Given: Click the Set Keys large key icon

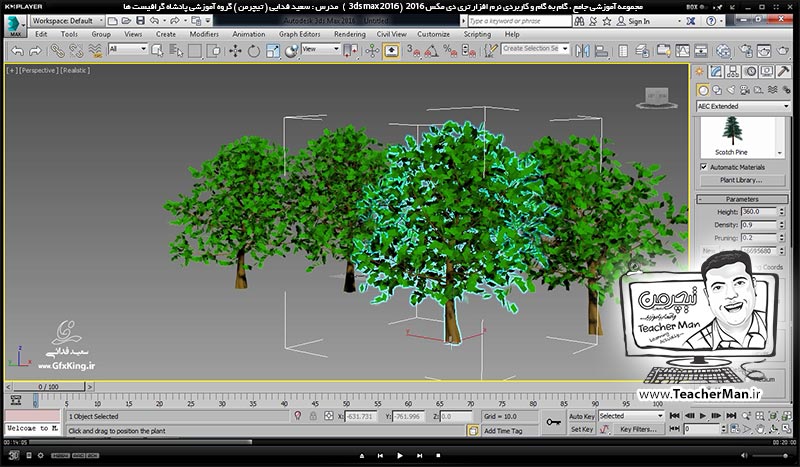Looking at the screenshot, I should tap(554, 422).
